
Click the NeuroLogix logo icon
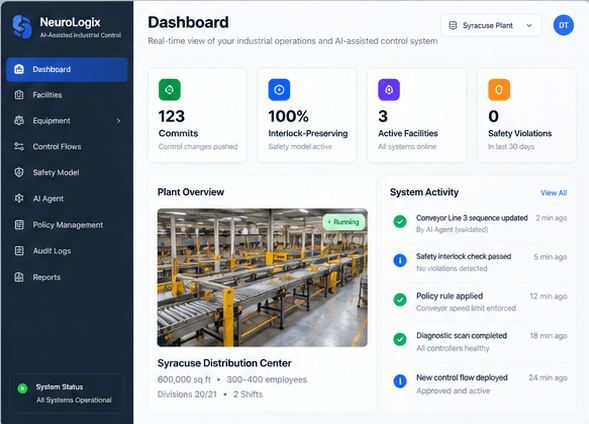pyautogui.click(x=21, y=27)
